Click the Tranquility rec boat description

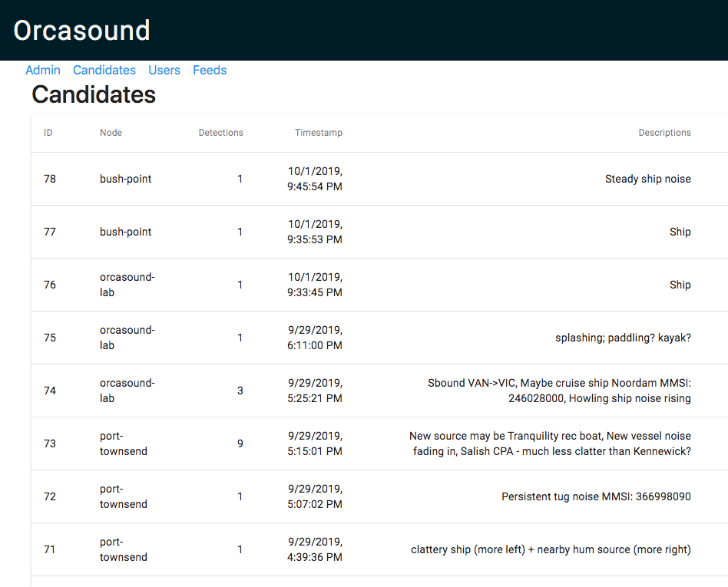(x=550, y=444)
